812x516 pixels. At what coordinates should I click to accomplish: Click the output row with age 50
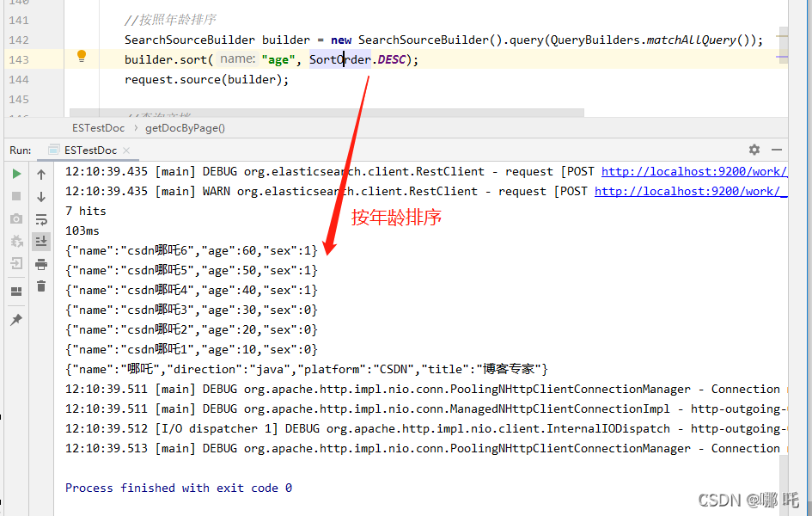pos(192,270)
